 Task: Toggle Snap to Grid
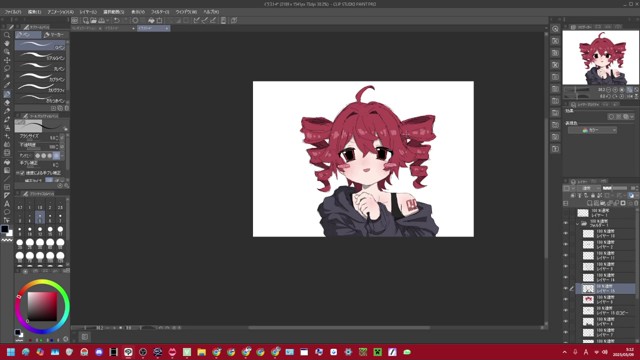click(x=213, y=20)
